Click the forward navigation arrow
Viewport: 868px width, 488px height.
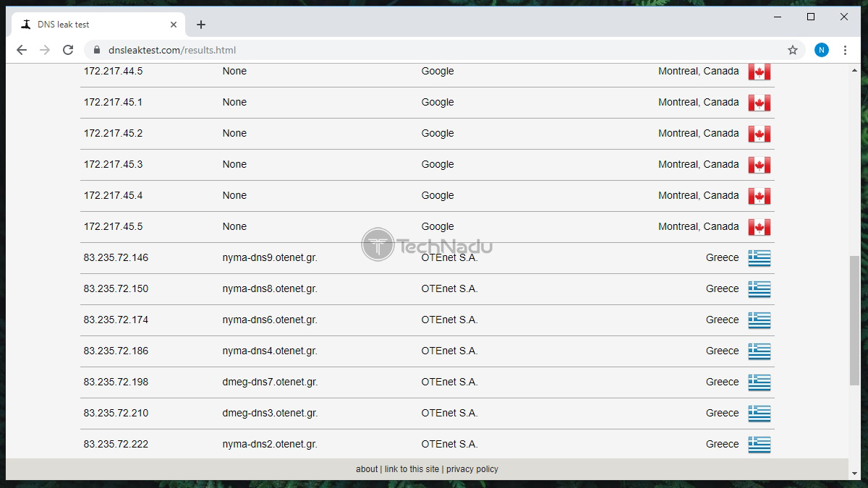[x=45, y=50]
